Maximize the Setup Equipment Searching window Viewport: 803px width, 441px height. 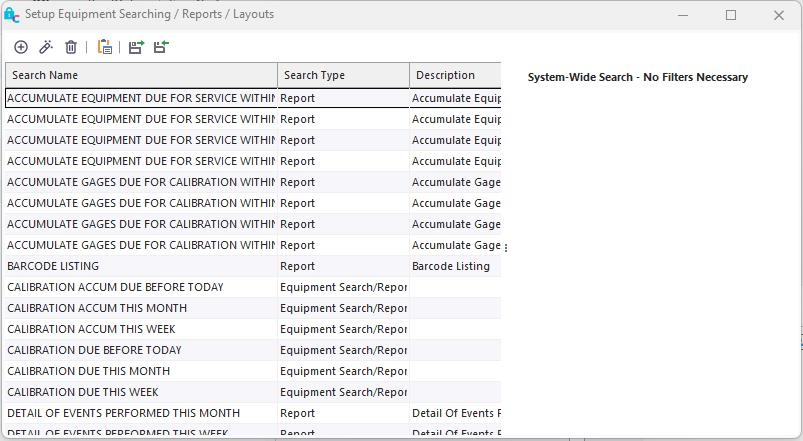coord(731,15)
